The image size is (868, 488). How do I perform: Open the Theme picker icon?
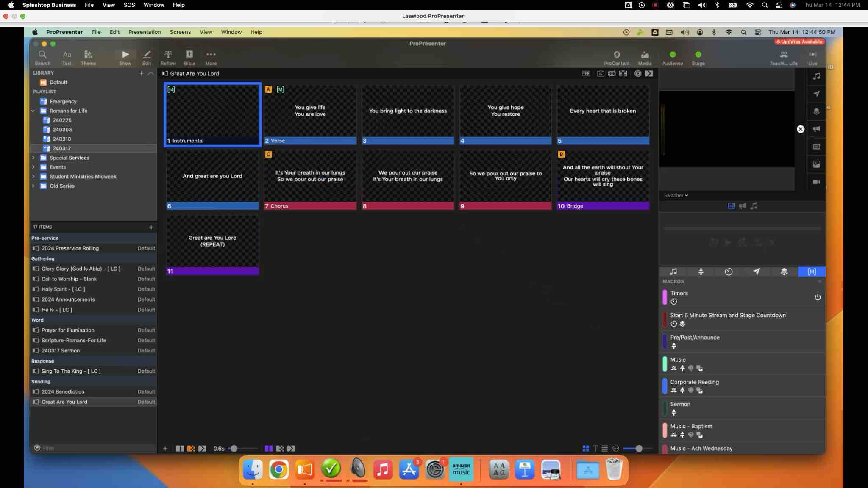[x=88, y=57]
